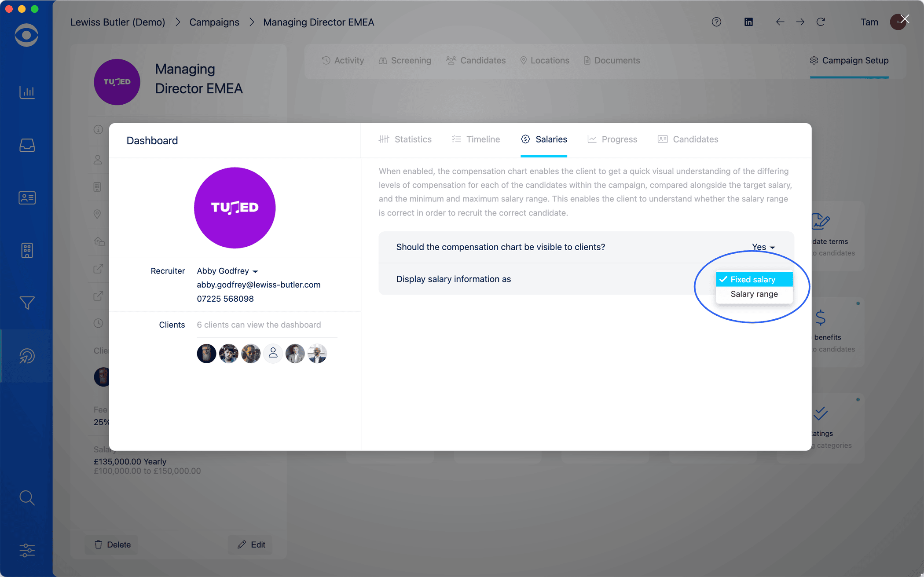
Task: Choose the Salary range option
Action: pos(754,294)
